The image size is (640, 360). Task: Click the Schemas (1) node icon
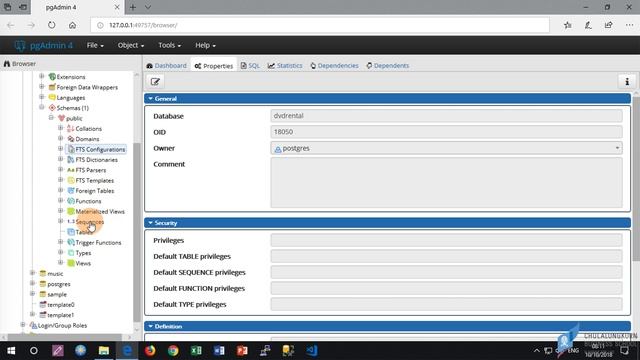(52, 108)
